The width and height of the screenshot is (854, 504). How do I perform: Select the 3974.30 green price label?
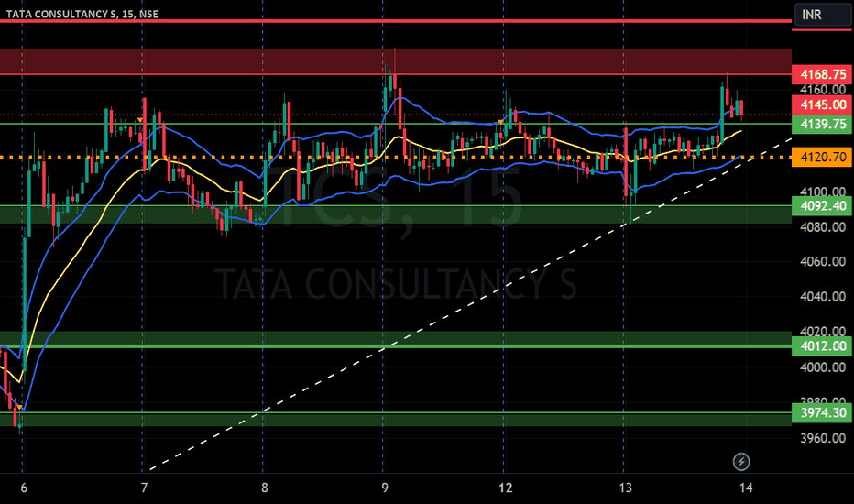[822, 413]
